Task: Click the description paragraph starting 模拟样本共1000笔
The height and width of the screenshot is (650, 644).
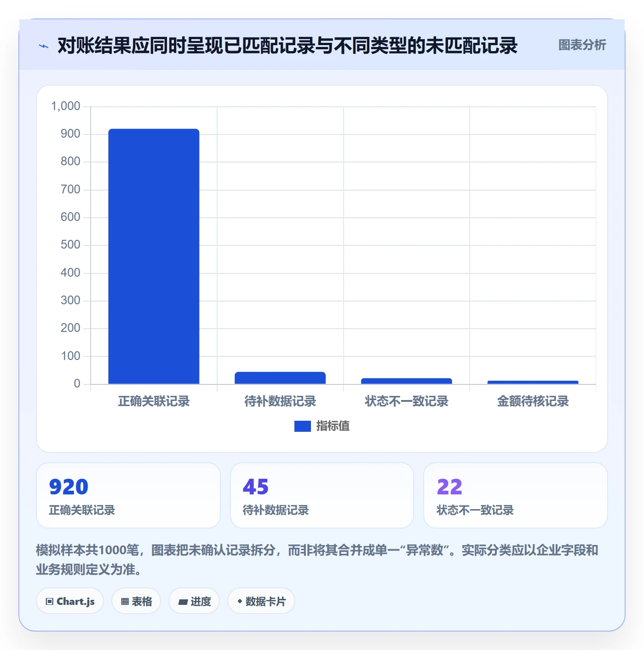Action: (x=317, y=560)
